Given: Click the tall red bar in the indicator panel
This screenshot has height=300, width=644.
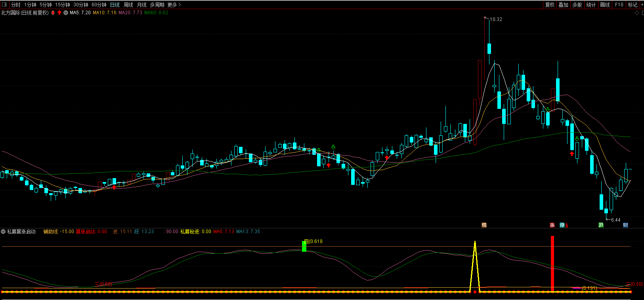Looking at the screenshot, I should tap(552, 264).
